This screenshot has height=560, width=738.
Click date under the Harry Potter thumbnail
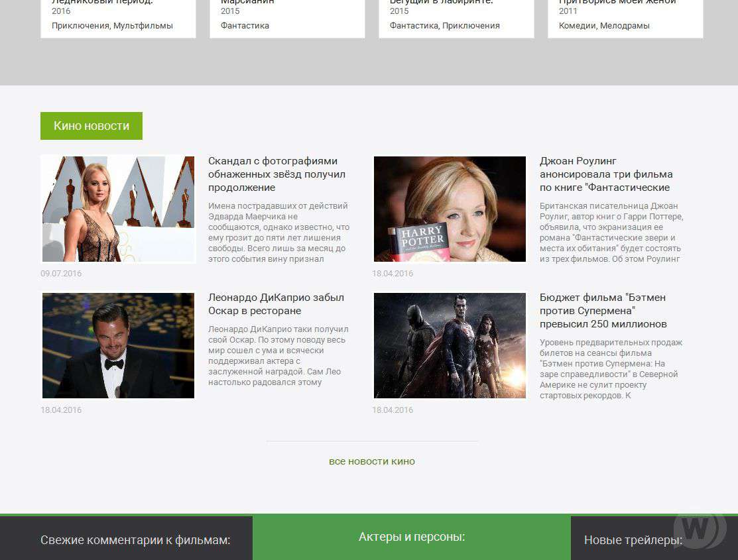click(393, 274)
